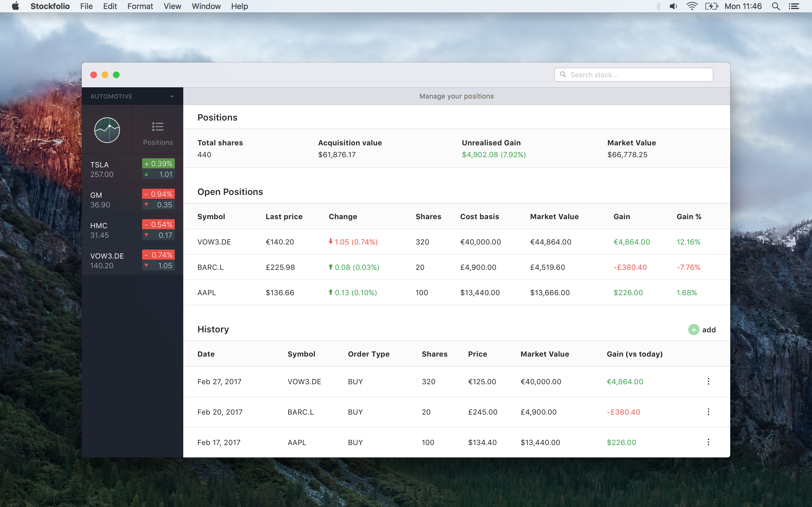812x507 pixels.
Task: Expand the AUTOMOTIVE watchlist dropdown
Action: [111, 97]
